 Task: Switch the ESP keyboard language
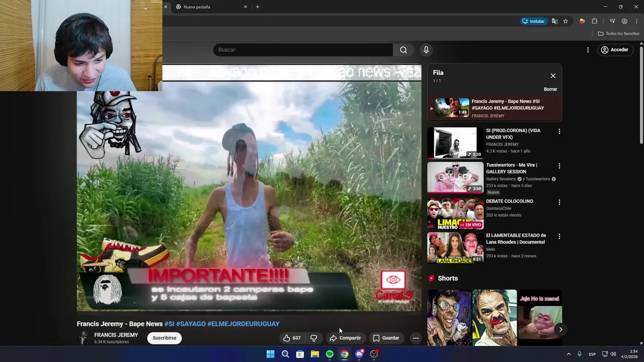click(x=593, y=354)
